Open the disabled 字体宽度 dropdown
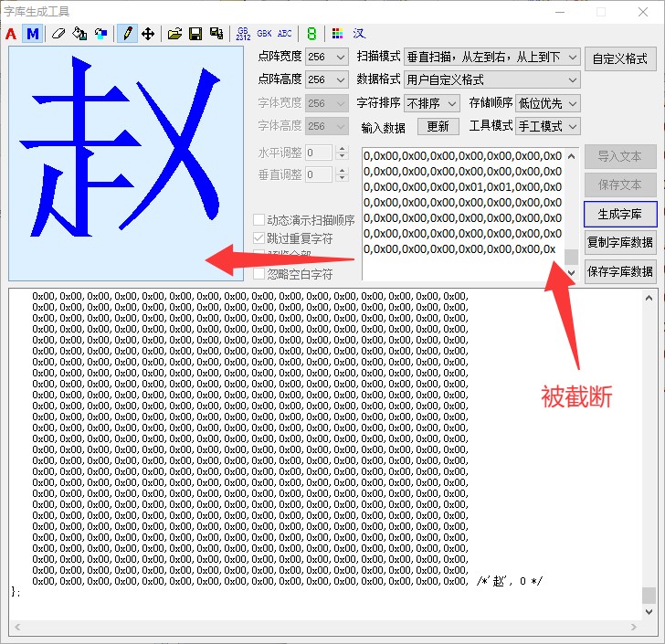Viewport: 665px width, 644px height. [327, 103]
